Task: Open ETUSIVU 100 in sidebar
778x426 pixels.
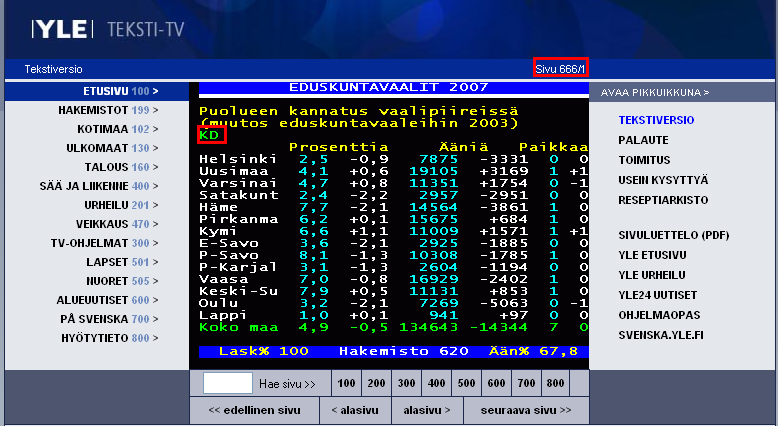Action: click(x=120, y=91)
